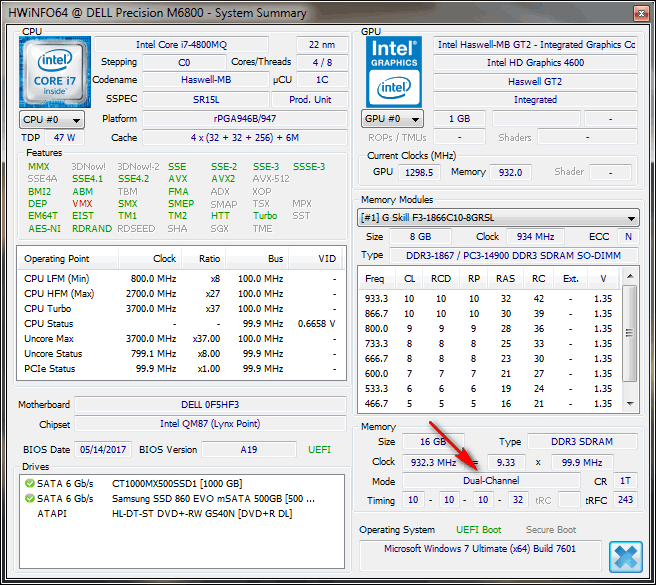Click the Ratio column header

[x=204, y=259]
